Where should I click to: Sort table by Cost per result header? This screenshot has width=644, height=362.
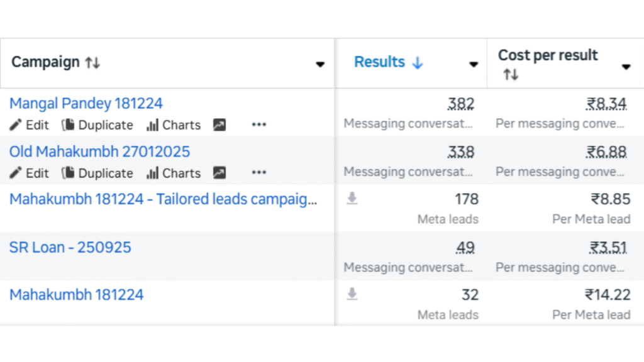547,55
